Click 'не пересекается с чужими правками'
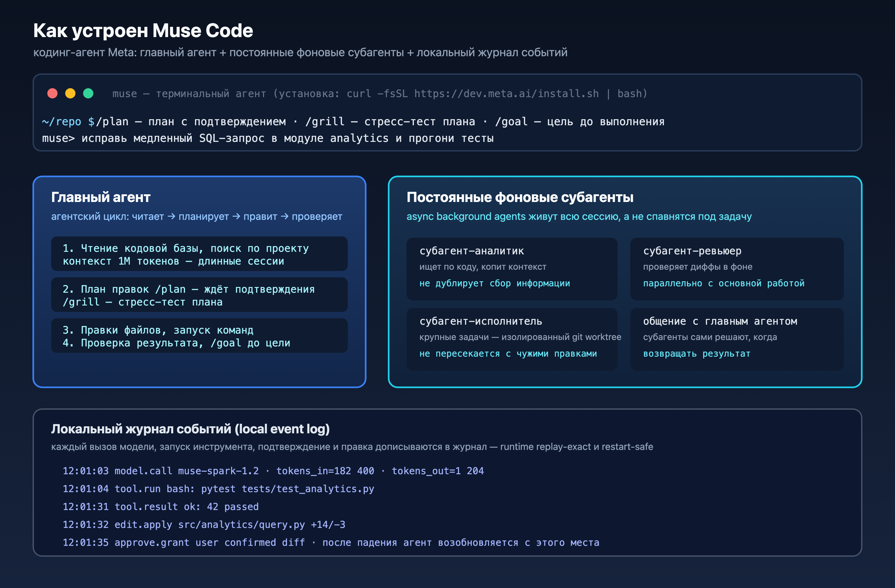Image resolution: width=895 pixels, height=588 pixels. click(508, 353)
